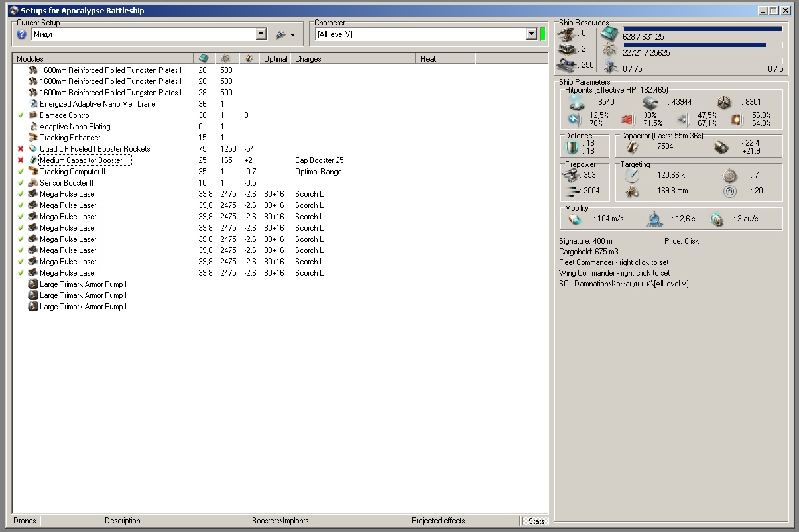Click the capacitor recharge icon near -22,4
Image resolution: width=799 pixels, height=532 pixels.
click(722, 147)
